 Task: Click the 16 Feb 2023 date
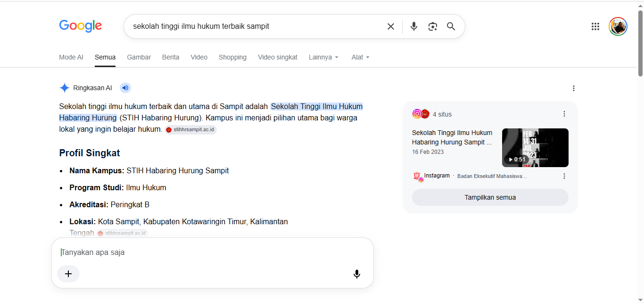428,152
